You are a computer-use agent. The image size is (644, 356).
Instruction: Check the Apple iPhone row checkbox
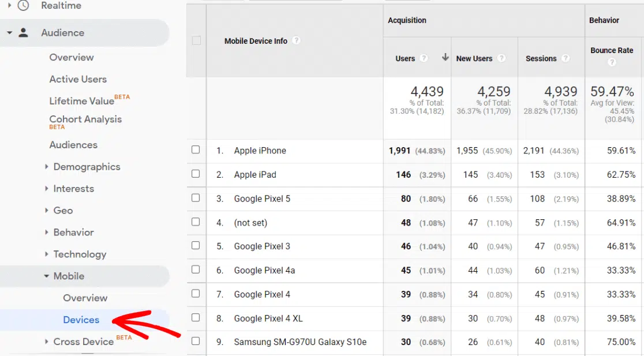[x=196, y=150]
